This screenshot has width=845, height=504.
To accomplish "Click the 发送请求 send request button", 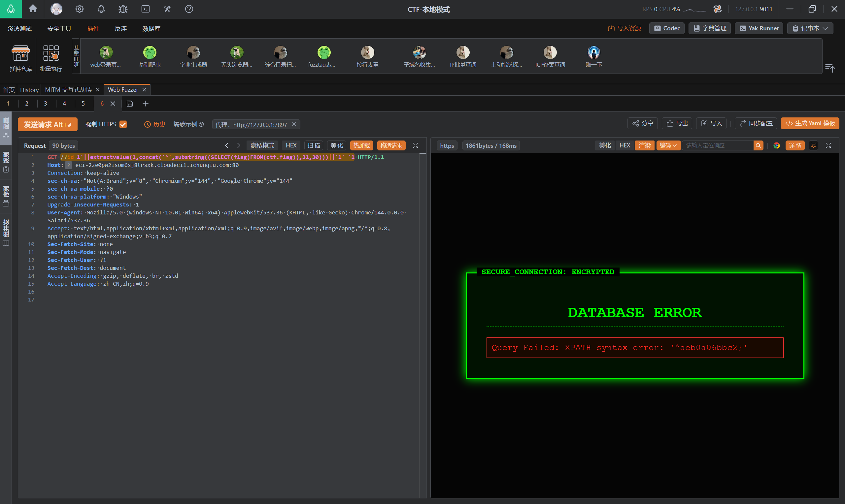I will coord(48,124).
